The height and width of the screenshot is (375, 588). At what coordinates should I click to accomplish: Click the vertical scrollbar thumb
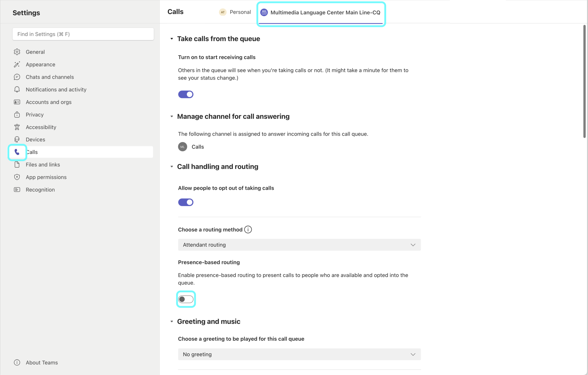[x=584, y=81]
